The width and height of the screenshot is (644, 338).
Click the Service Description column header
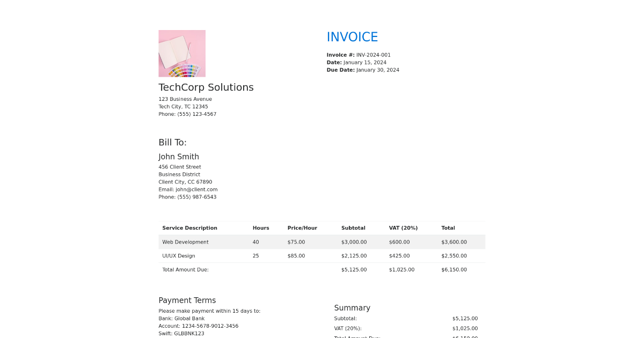(189, 228)
